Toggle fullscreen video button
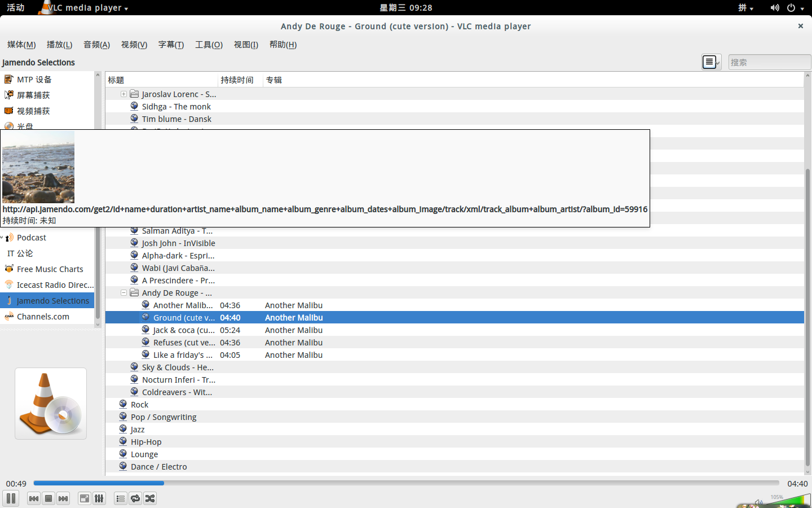812x508 pixels. click(x=84, y=498)
